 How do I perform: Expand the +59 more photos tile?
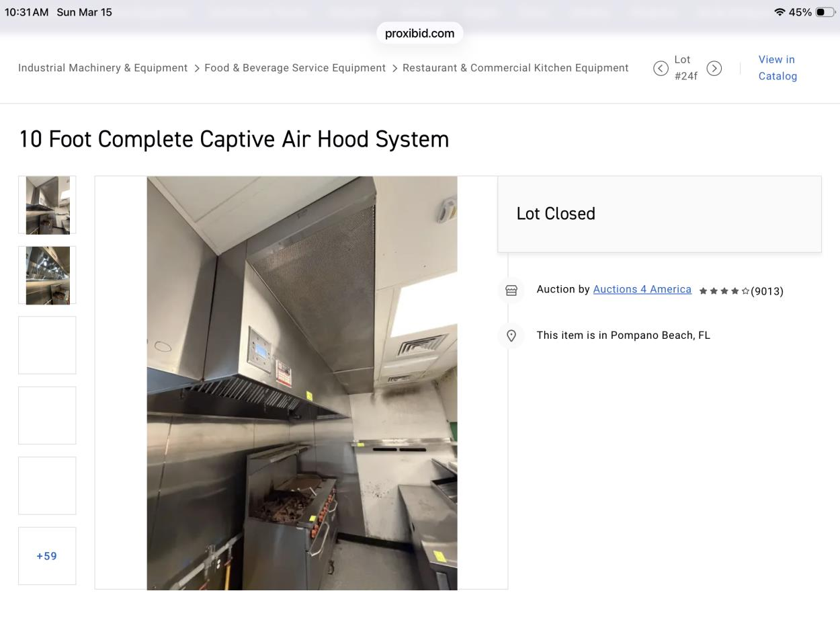(x=47, y=556)
